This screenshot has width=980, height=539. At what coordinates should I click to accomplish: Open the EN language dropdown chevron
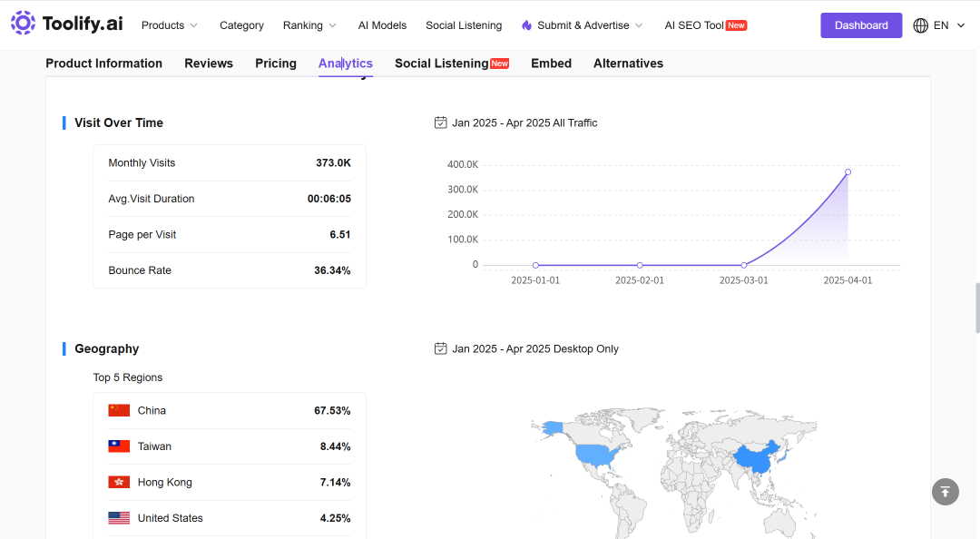tap(961, 25)
